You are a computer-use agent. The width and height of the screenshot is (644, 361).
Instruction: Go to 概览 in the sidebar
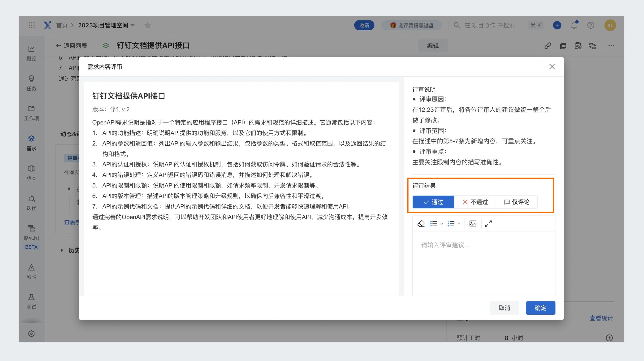pyautogui.click(x=31, y=53)
